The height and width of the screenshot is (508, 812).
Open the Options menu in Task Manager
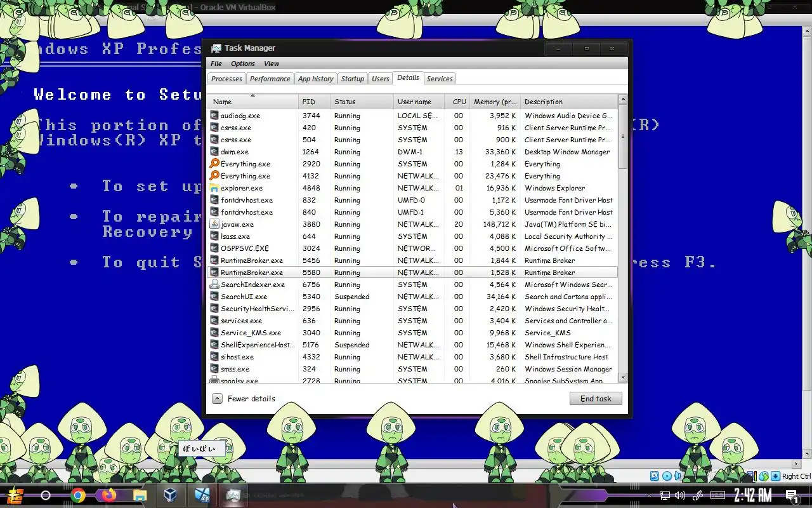pyautogui.click(x=243, y=63)
